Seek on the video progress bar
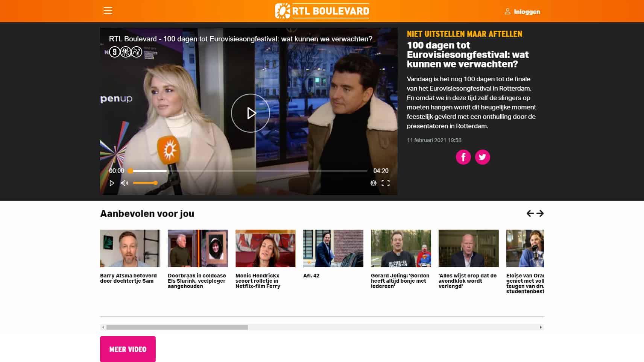Viewport: 644px width, 362px height. [248, 171]
